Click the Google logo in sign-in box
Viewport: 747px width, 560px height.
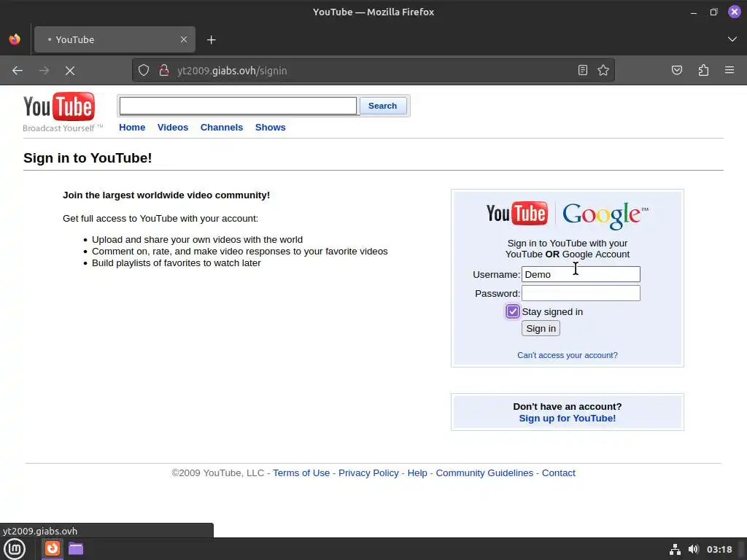pos(605,215)
